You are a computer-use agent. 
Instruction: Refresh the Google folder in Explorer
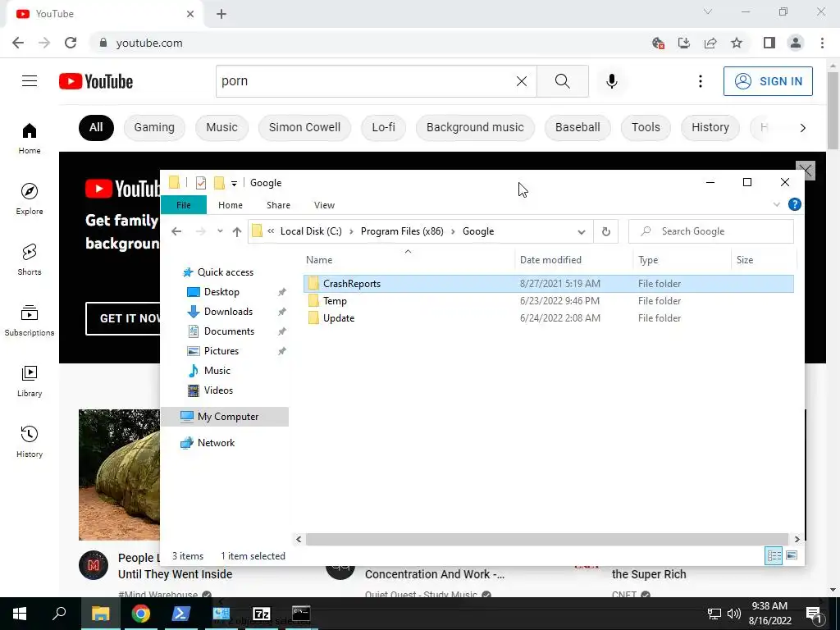(x=606, y=231)
